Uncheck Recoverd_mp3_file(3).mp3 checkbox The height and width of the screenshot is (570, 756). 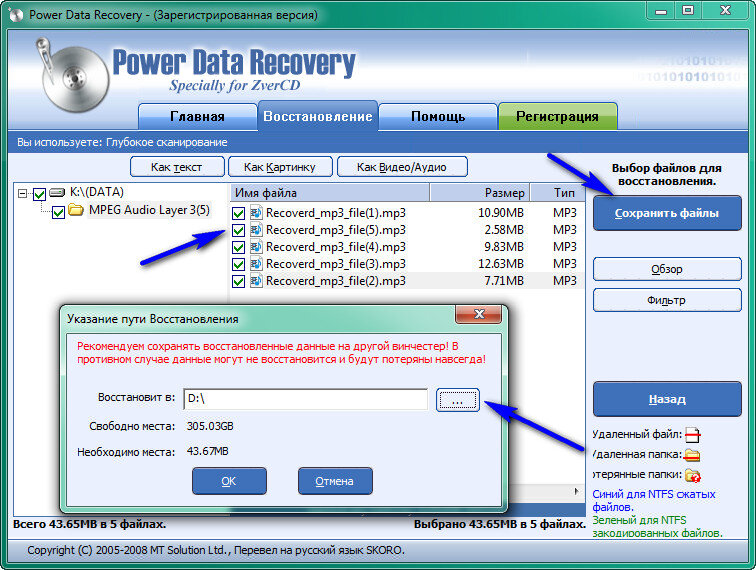(238, 264)
